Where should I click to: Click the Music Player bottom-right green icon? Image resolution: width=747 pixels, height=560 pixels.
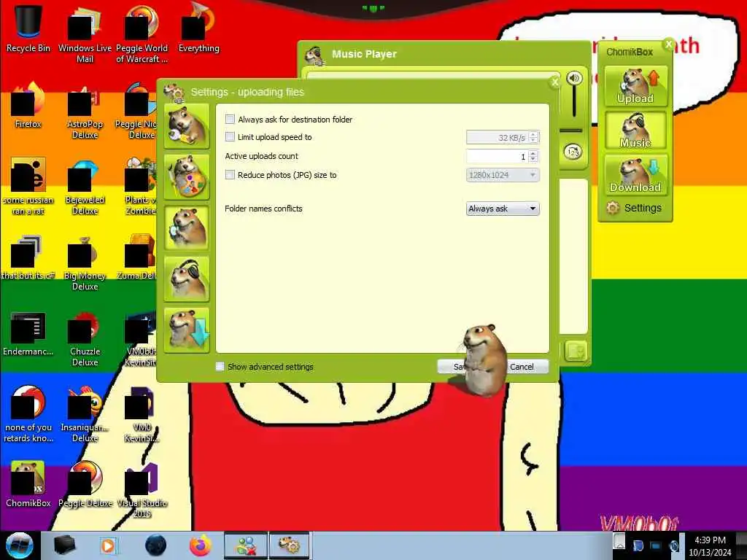576,351
